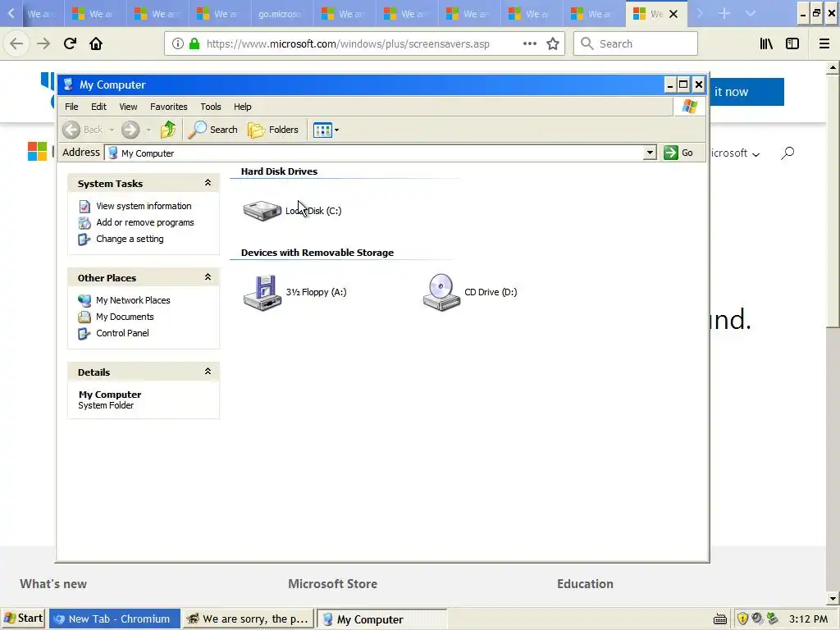Click the Add or remove programs icon

pyautogui.click(x=84, y=223)
